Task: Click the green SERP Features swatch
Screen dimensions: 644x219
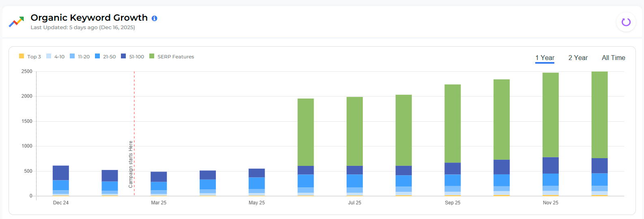Action: click(152, 56)
